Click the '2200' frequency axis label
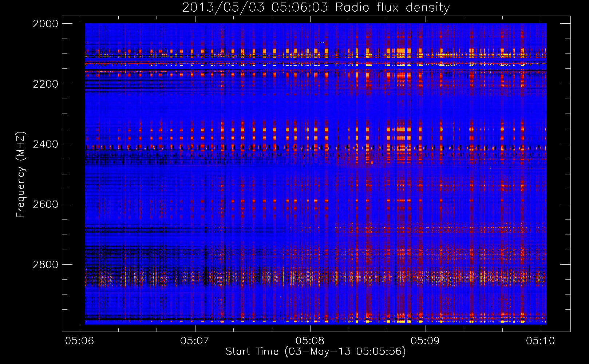Image resolution: width=589 pixels, height=364 pixels. pyautogui.click(x=46, y=84)
